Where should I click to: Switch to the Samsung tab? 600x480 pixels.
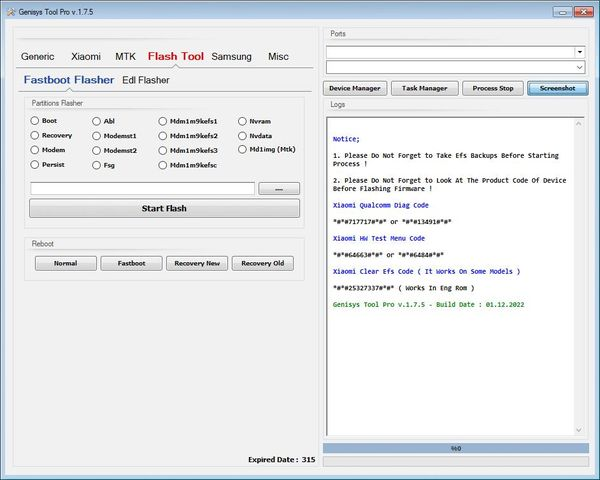pos(232,57)
